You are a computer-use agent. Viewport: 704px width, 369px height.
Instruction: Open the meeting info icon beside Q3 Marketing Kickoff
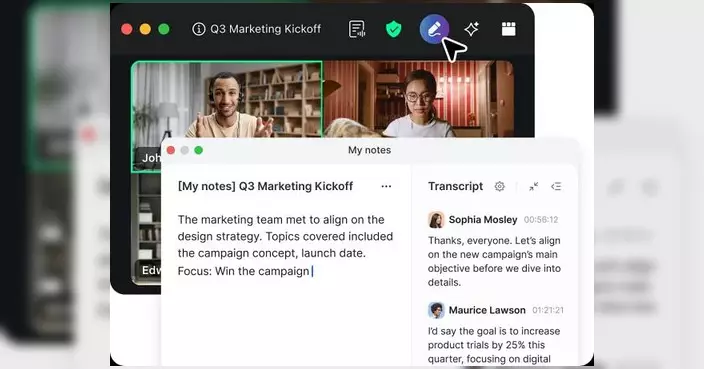[198, 29]
